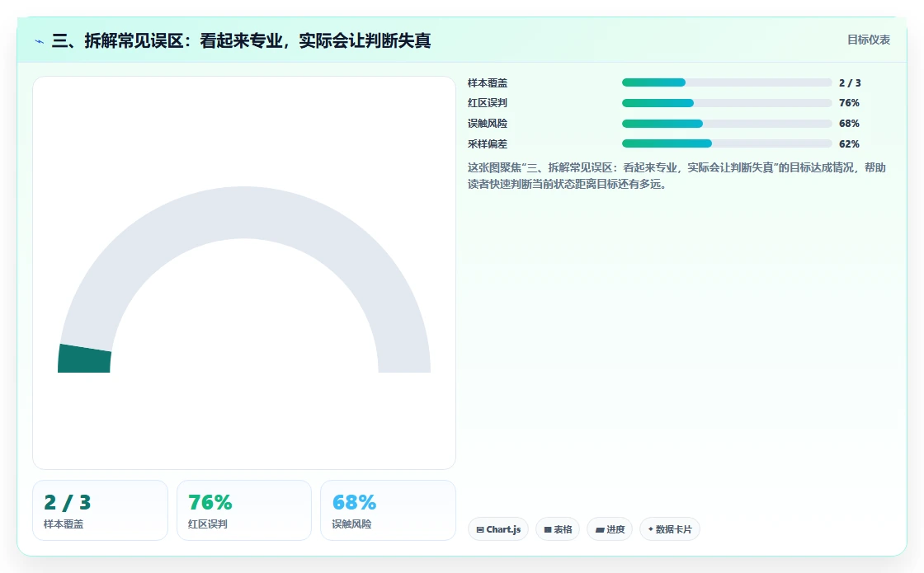Image resolution: width=924 pixels, height=573 pixels.
Task: Click the lightning icon beside the title
Action: 40,41
